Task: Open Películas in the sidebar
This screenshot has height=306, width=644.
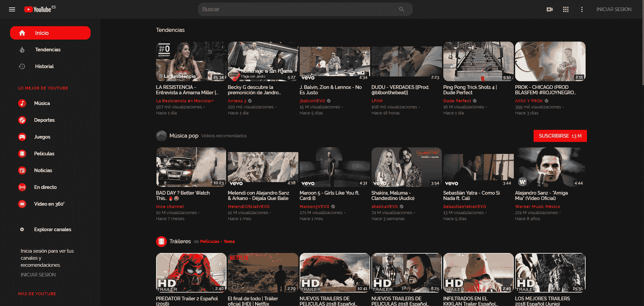Action: coord(50,154)
